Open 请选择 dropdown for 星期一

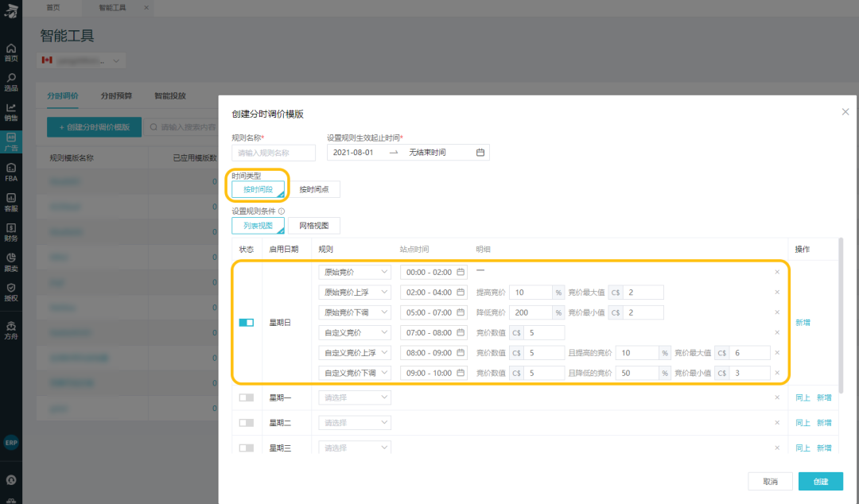click(355, 397)
